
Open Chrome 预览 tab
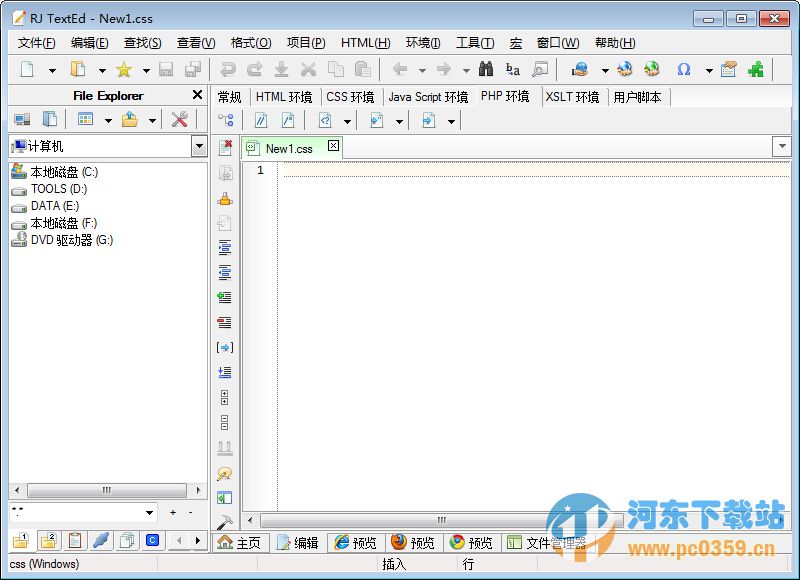(471, 543)
